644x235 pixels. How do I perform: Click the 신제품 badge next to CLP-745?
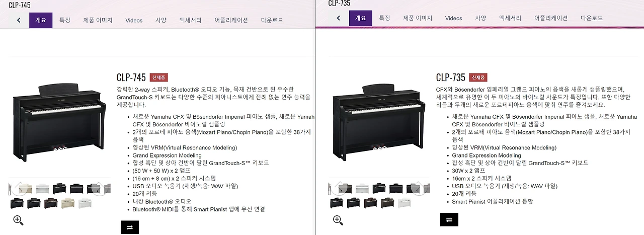coord(158,77)
